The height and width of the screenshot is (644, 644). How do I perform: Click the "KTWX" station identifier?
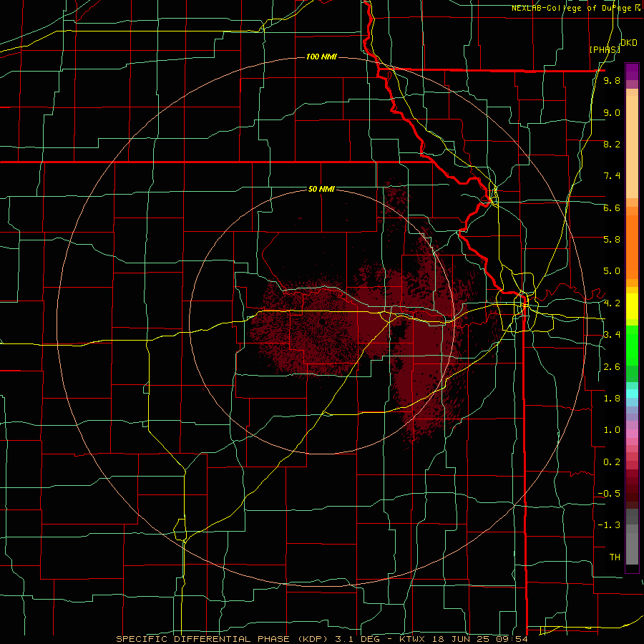[x=412, y=639]
